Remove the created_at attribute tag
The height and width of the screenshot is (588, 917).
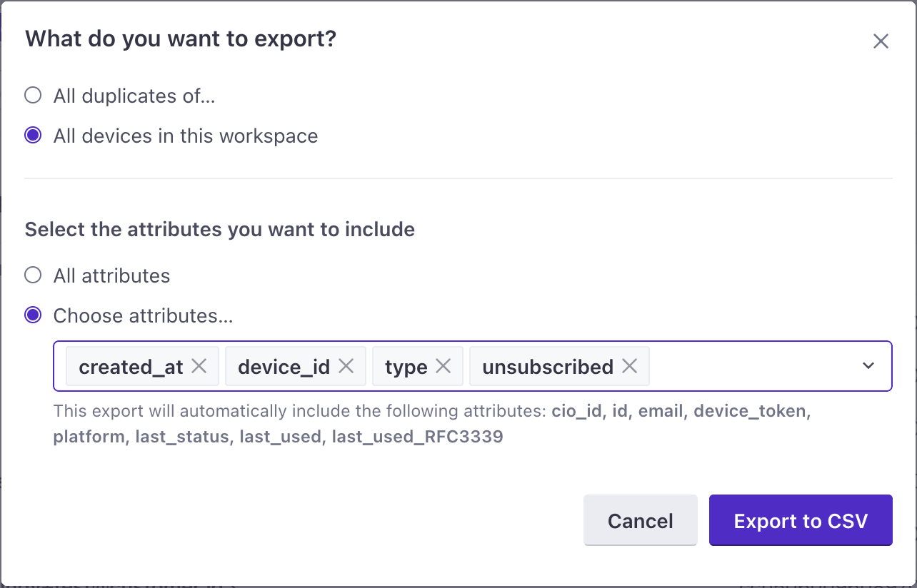(x=199, y=366)
